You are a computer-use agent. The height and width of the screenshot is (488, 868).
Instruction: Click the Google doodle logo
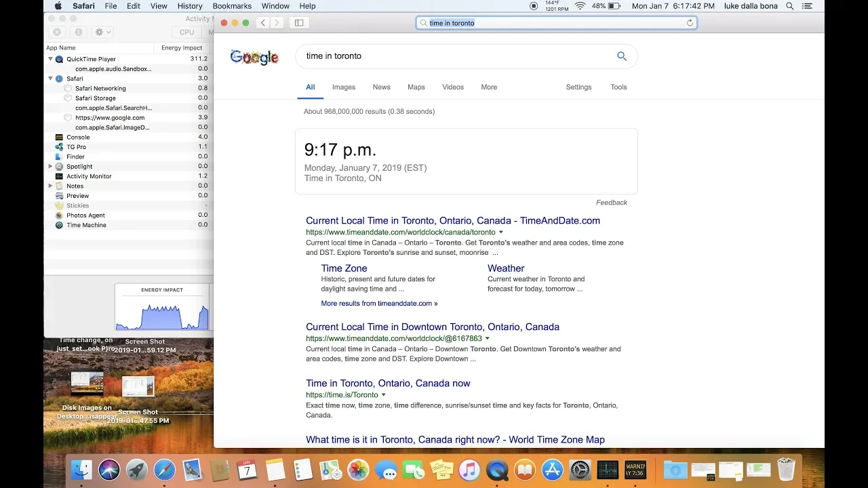pos(254,57)
